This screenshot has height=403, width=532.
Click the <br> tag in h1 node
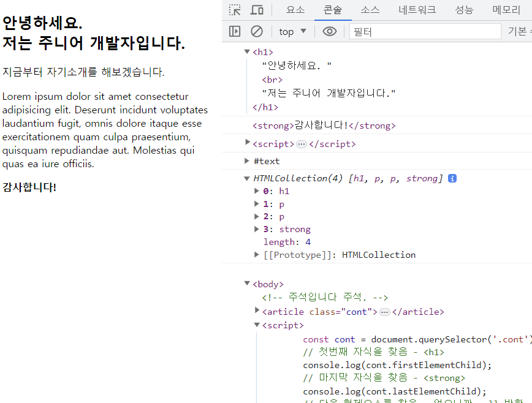point(272,80)
